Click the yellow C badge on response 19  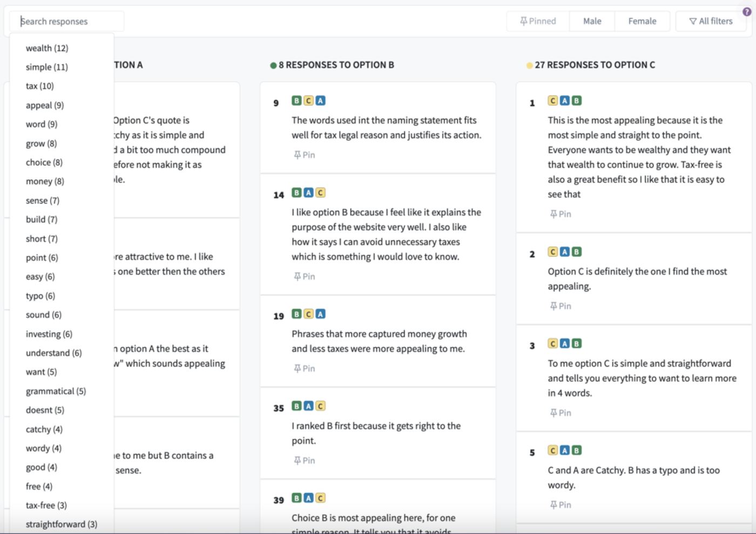pyautogui.click(x=308, y=314)
